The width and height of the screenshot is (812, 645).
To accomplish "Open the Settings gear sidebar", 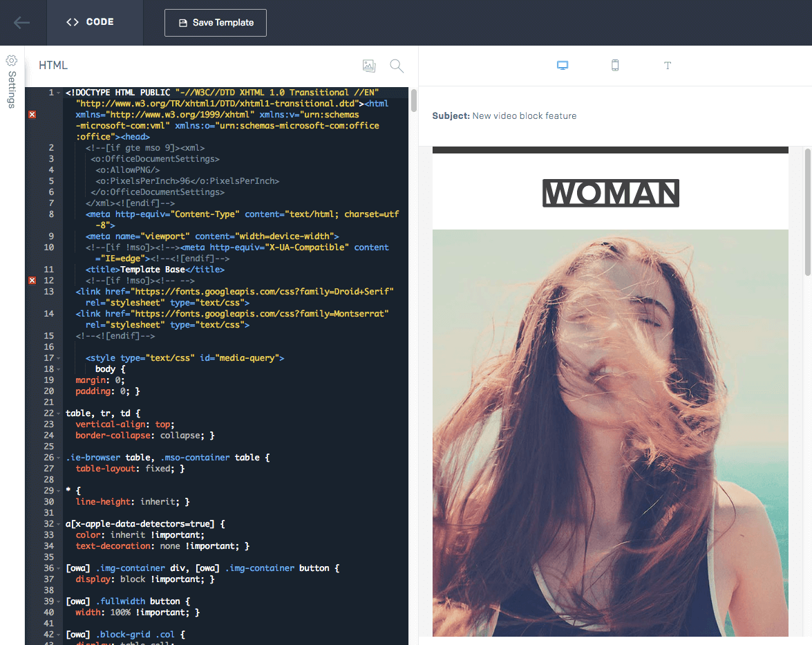I will tap(11, 82).
